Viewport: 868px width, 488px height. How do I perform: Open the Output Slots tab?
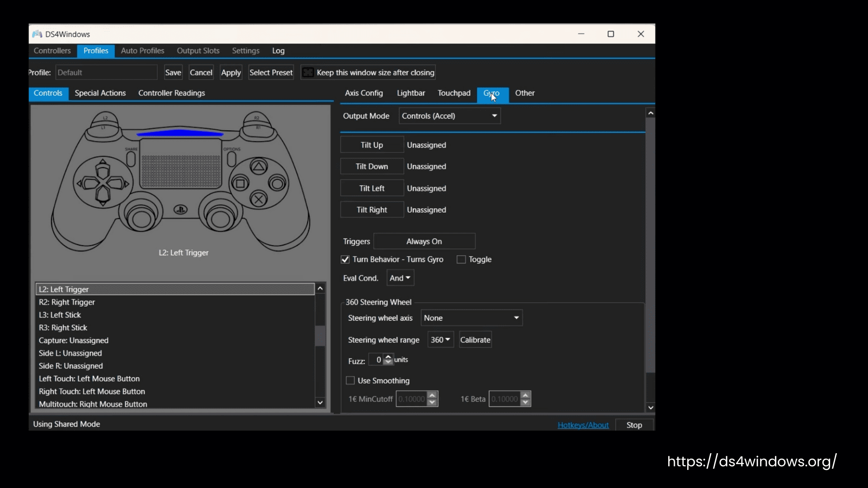[x=198, y=51]
